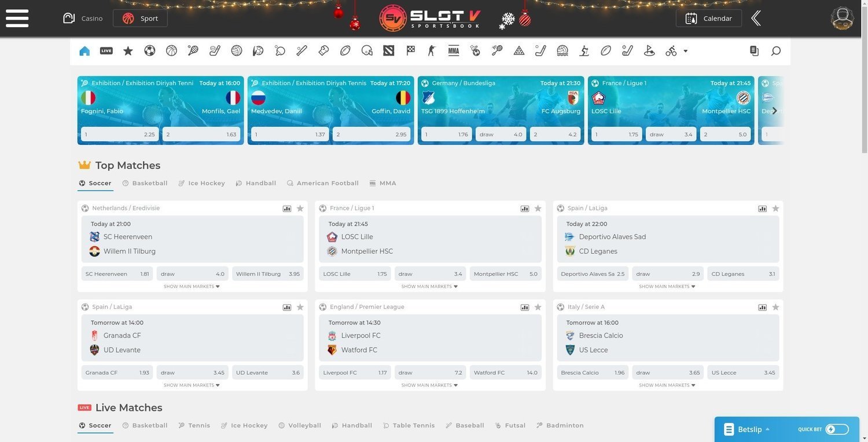Collapse side panel with double chevron
The width and height of the screenshot is (868, 442).
coord(756,18)
